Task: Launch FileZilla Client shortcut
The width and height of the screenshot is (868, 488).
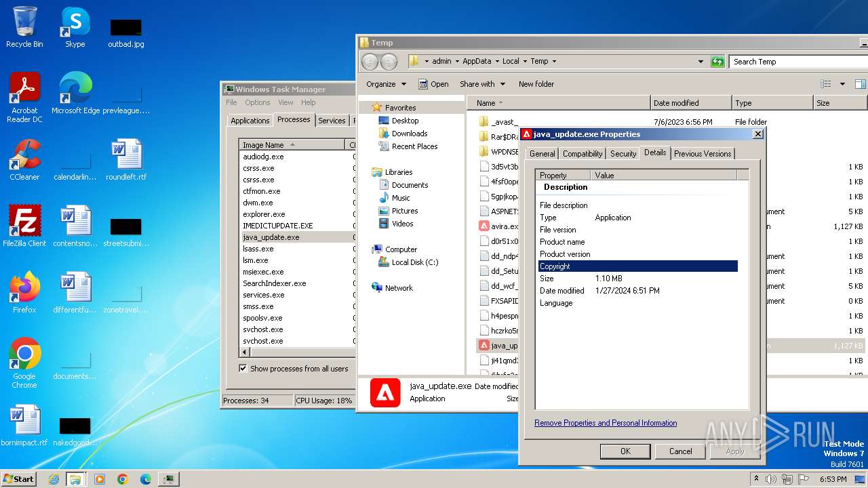Action: [x=24, y=226]
